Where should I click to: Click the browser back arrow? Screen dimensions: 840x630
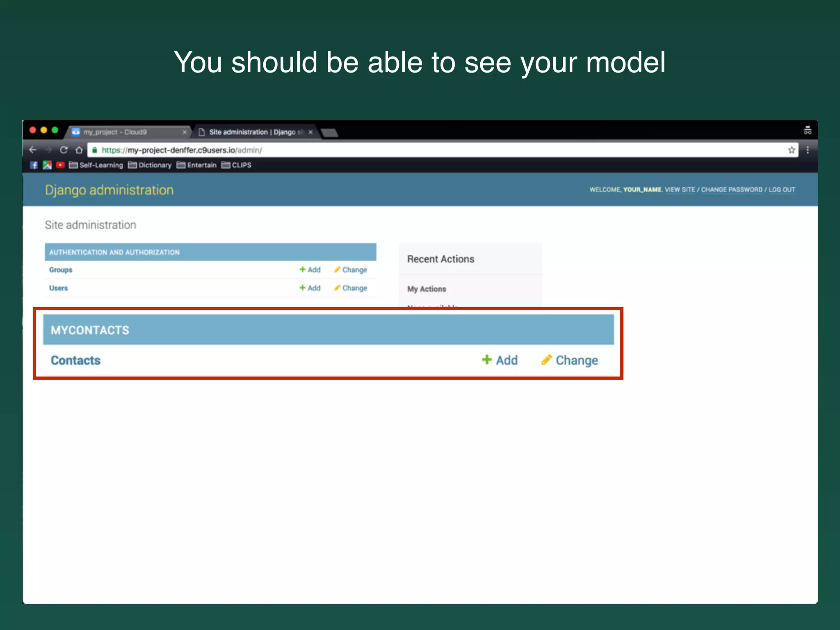point(33,150)
